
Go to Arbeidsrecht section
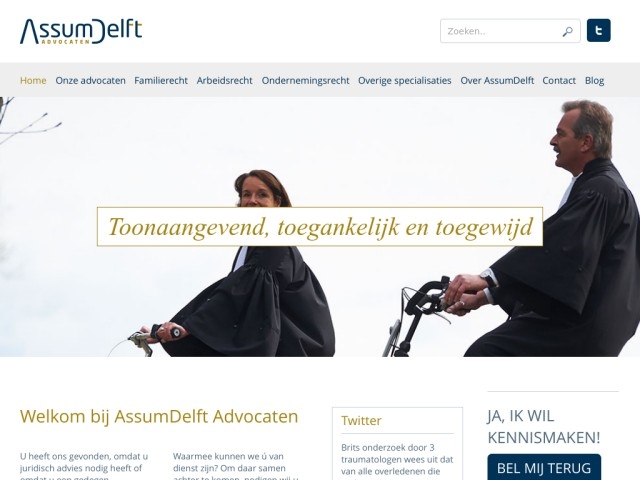(x=224, y=80)
